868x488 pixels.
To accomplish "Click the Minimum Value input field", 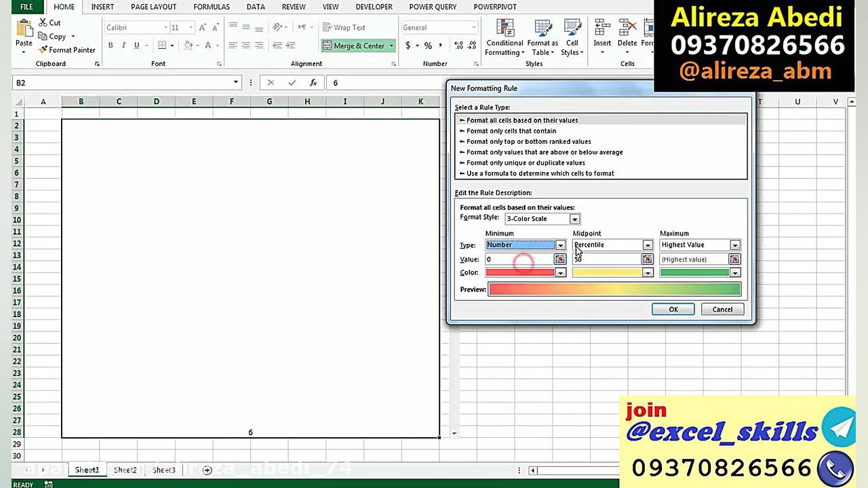I will pyautogui.click(x=520, y=259).
